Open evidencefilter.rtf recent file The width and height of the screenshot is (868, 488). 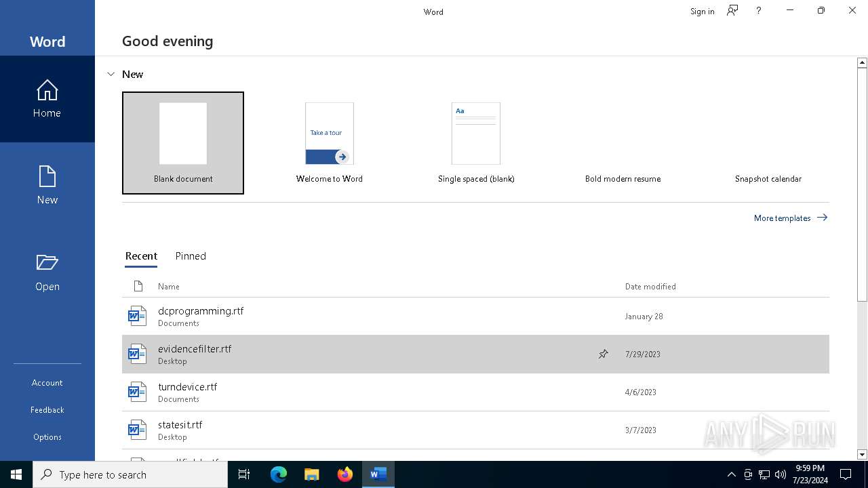(x=475, y=354)
